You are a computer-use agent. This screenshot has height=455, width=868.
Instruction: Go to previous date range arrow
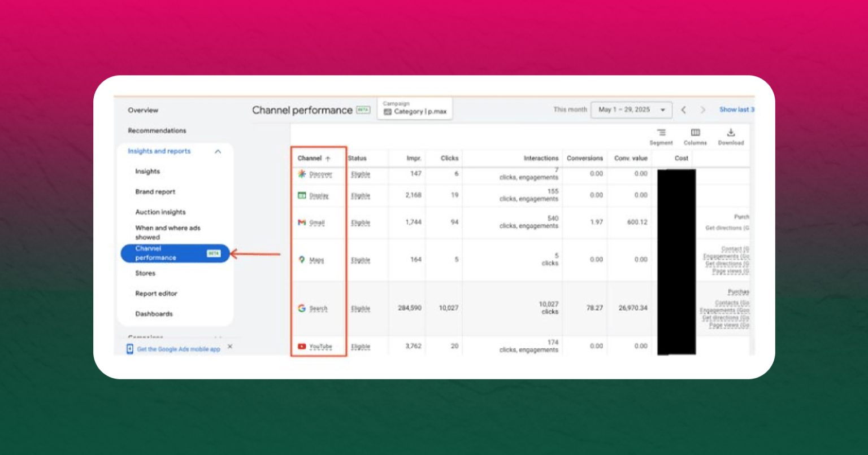(683, 110)
